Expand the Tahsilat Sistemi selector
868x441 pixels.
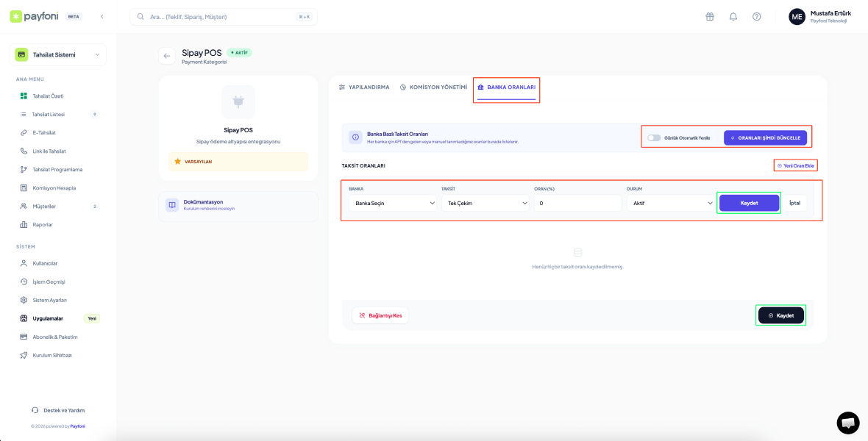coord(58,54)
